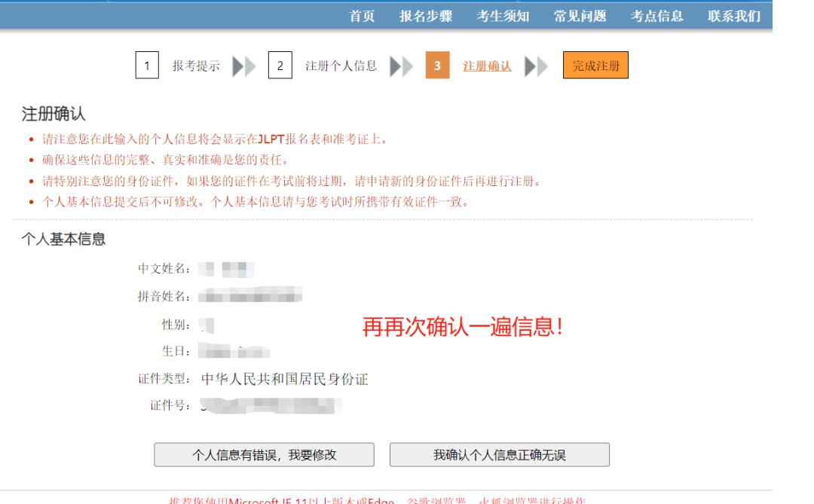The height and width of the screenshot is (504, 814).
Task: Click the step 2 number box
Action: coord(280,66)
